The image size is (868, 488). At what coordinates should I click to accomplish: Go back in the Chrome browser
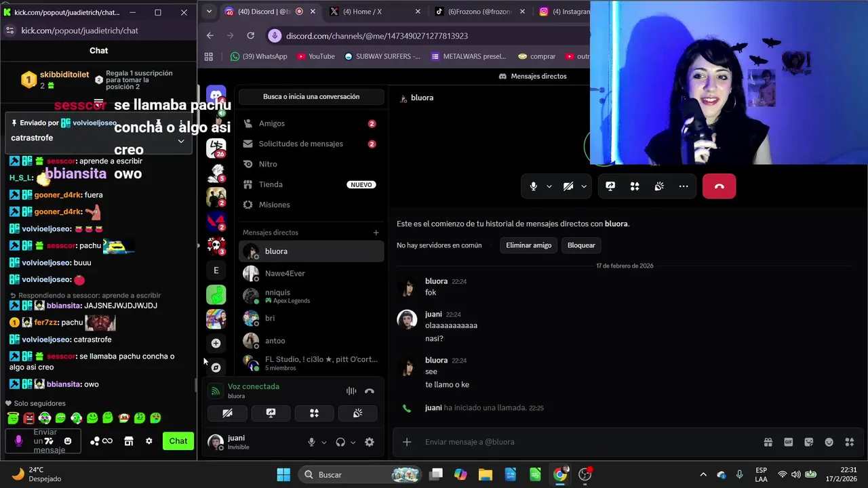(x=210, y=35)
